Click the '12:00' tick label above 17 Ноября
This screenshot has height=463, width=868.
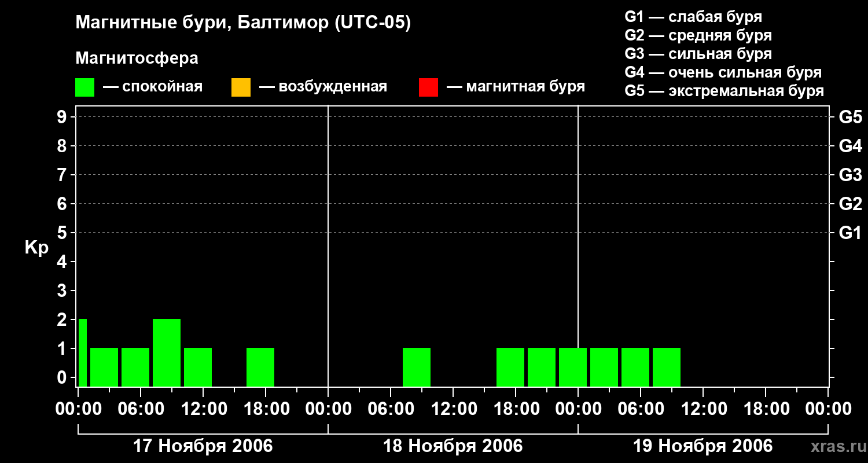(203, 409)
